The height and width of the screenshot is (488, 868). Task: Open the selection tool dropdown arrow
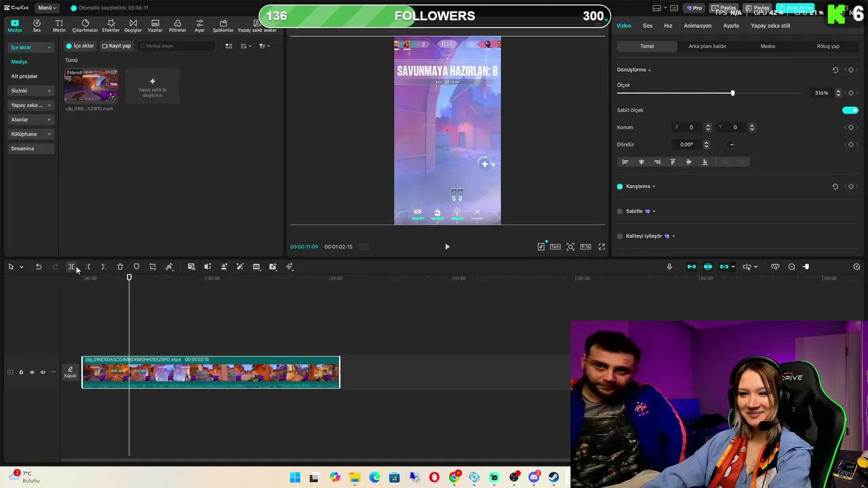21,267
